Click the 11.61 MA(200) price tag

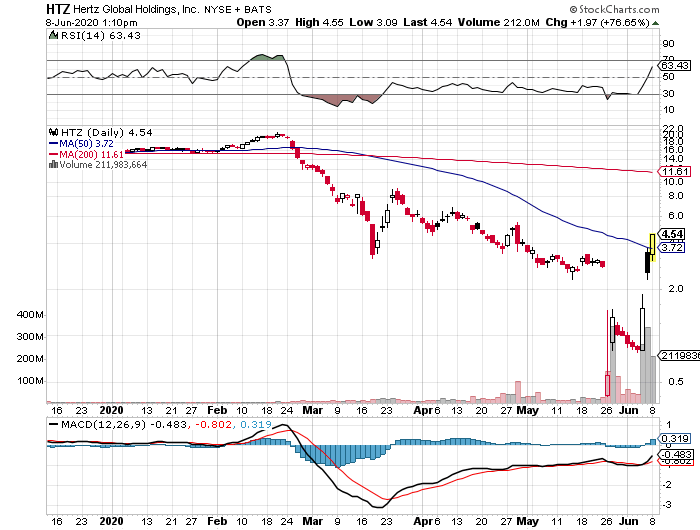pos(675,171)
